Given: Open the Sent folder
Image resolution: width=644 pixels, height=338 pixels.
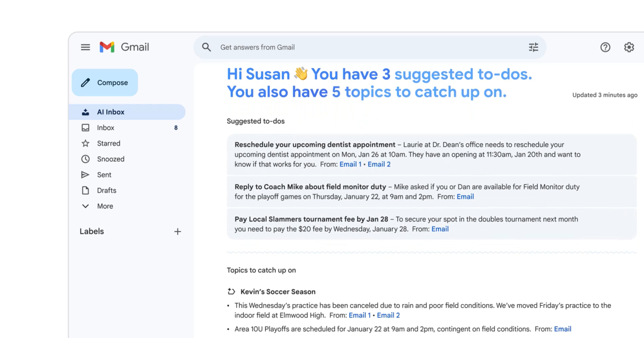Looking at the screenshot, I should (x=104, y=175).
